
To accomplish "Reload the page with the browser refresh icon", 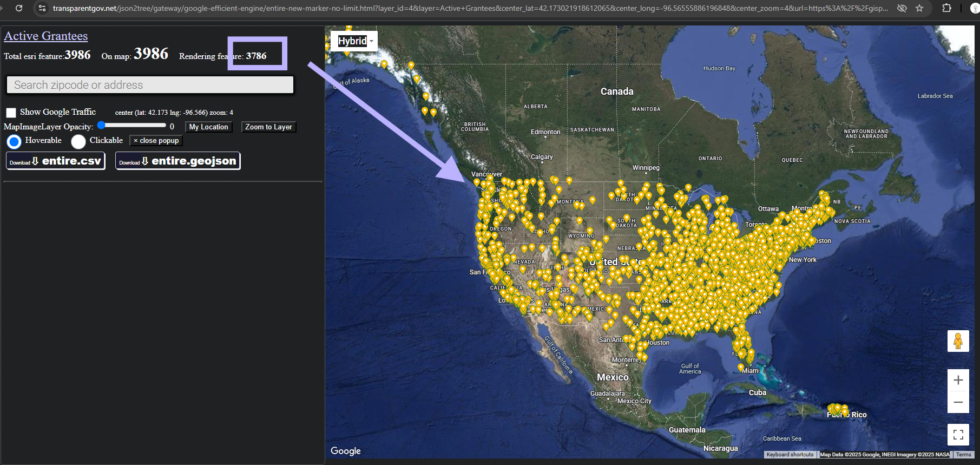I will click(19, 8).
